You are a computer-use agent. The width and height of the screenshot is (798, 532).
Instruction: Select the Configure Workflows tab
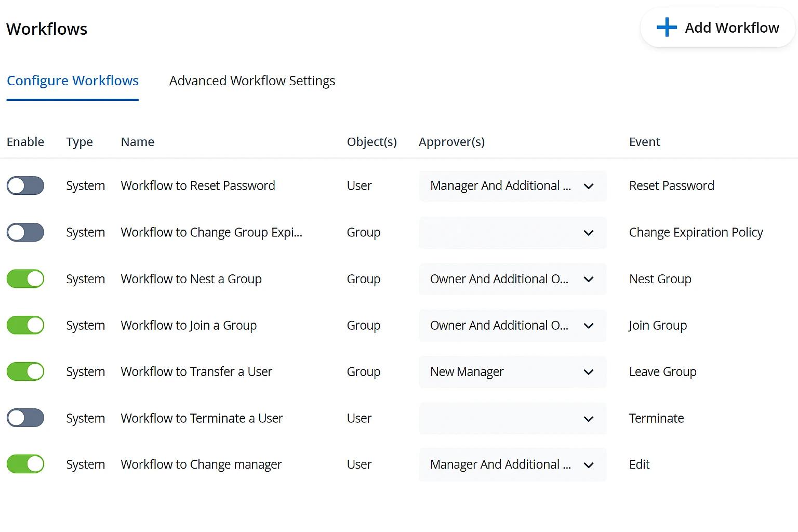(x=72, y=81)
